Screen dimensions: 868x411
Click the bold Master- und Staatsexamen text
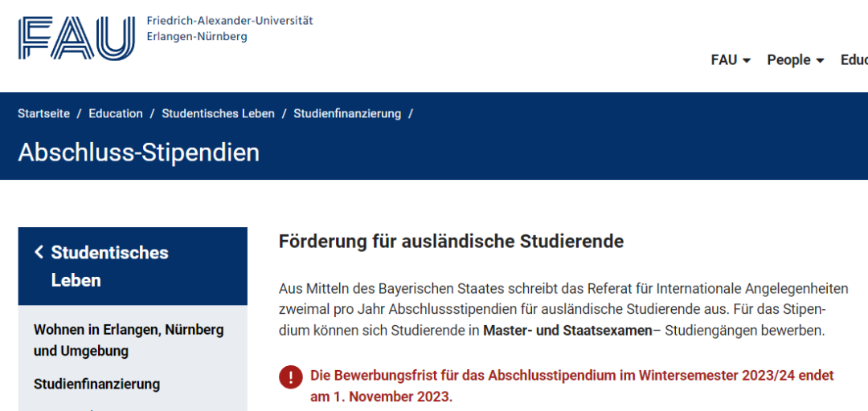click(567, 331)
